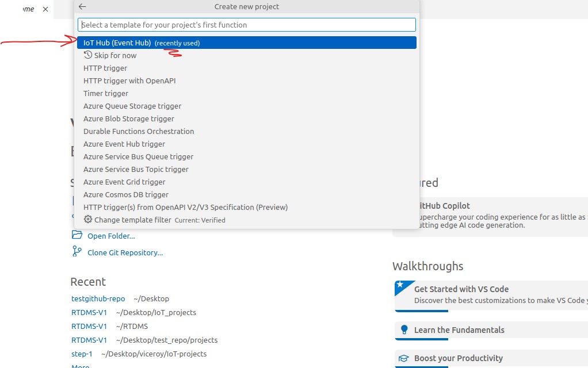Open recent project testgithub-repo

(98, 298)
